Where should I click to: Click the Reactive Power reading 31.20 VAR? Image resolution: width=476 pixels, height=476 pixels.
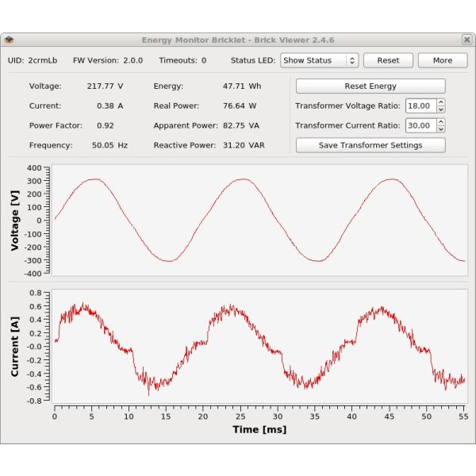244,145
